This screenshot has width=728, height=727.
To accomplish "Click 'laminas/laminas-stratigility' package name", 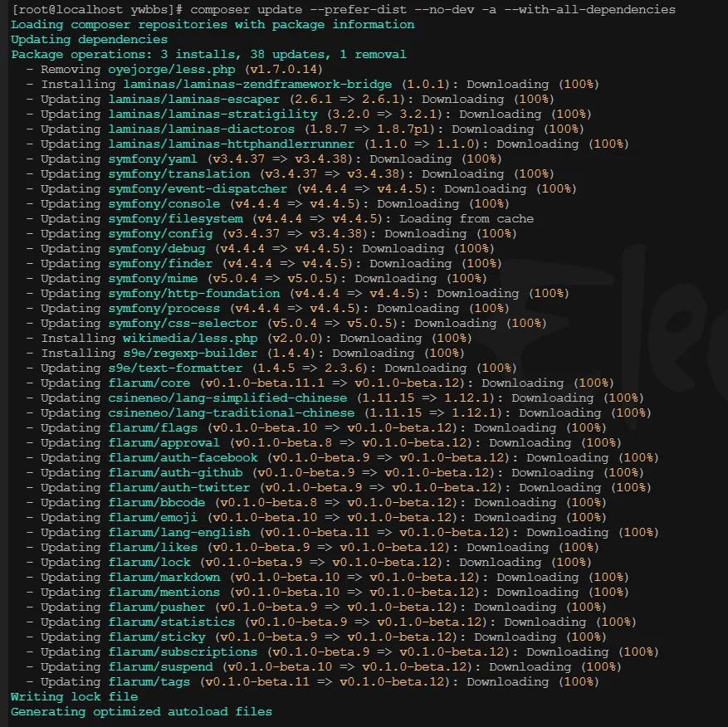I will pos(213,114).
